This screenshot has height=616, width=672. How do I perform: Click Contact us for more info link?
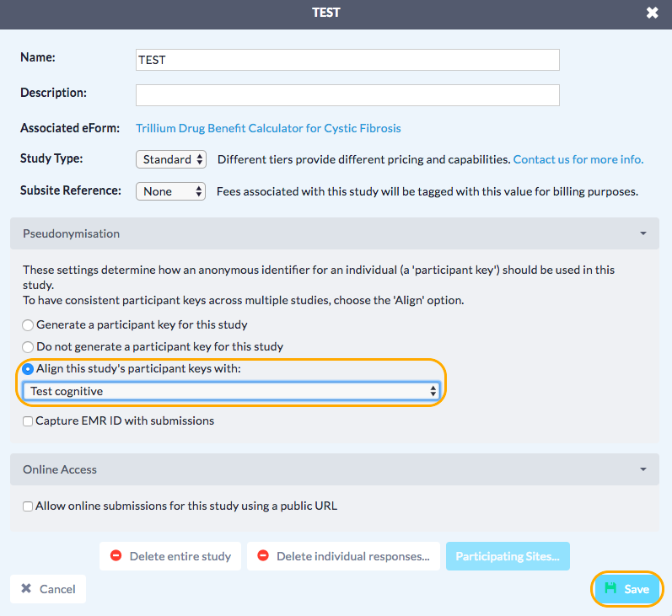[x=578, y=159]
